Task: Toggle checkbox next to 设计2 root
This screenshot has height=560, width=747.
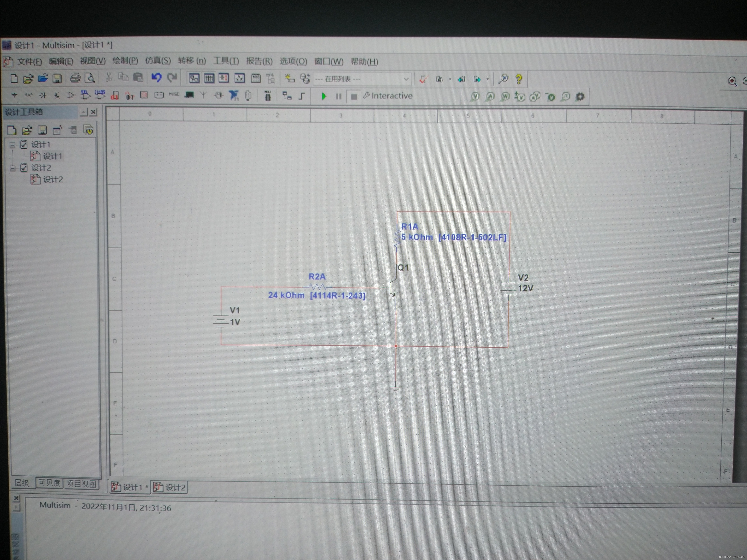Action: pos(24,168)
